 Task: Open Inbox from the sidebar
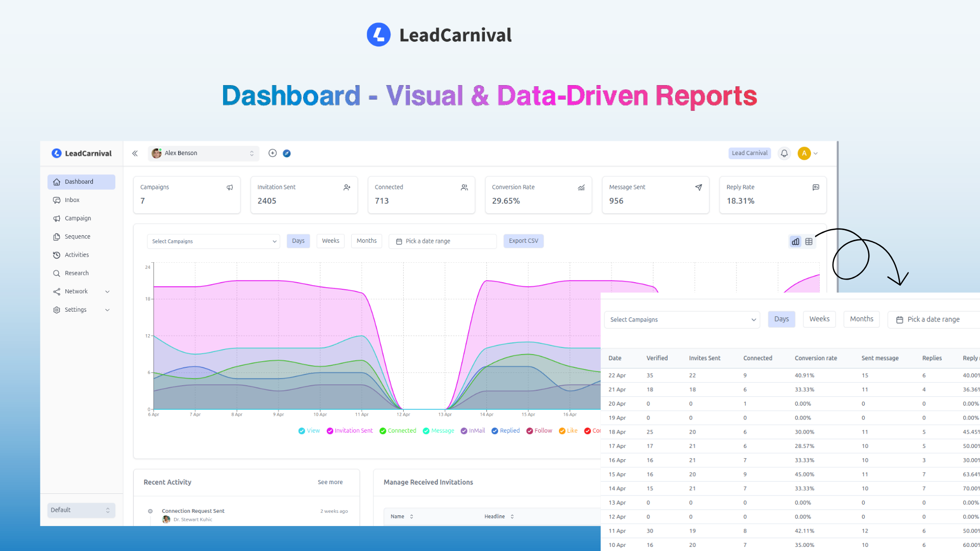click(x=72, y=200)
